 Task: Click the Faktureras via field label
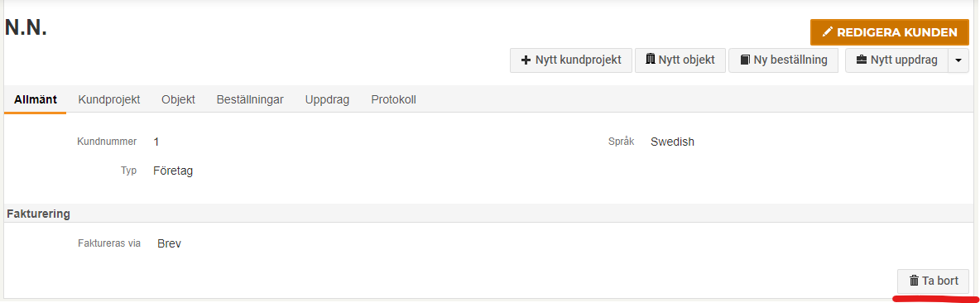(108, 243)
